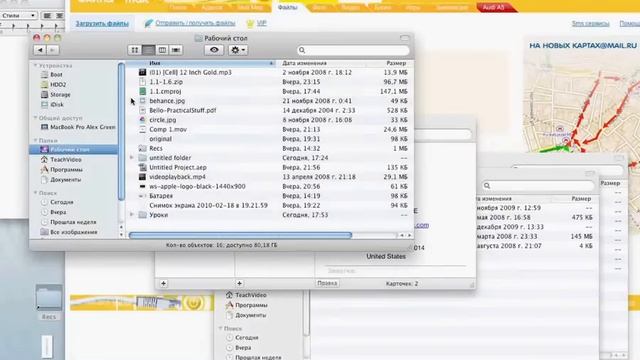This screenshot has height=360, width=640.
Task: Collapse the Поиск section in front sidebar
Action: (36, 193)
